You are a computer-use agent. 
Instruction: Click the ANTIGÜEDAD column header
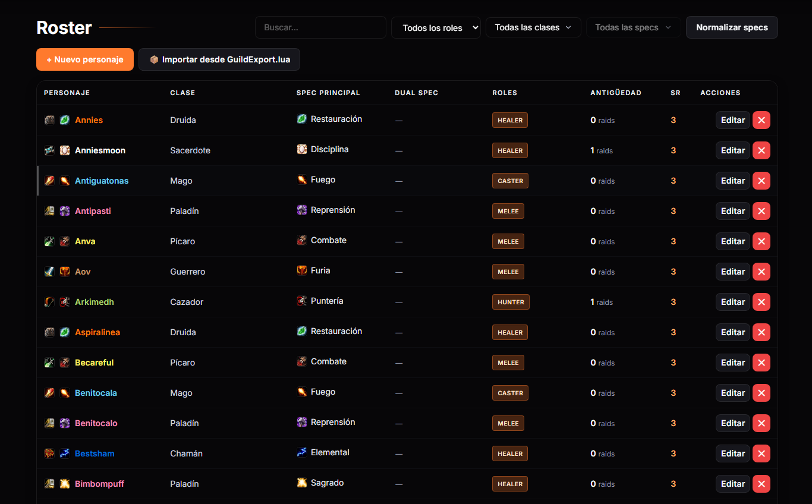616,93
